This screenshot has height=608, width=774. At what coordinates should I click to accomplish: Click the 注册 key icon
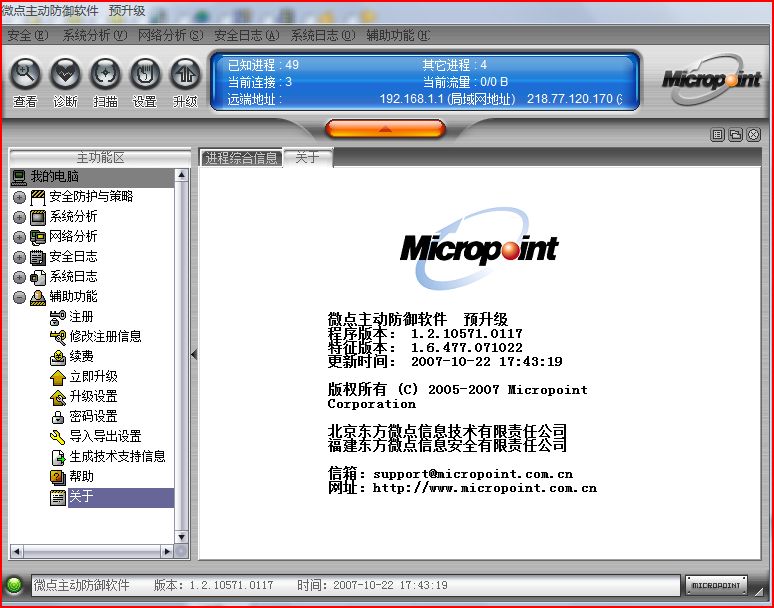pyautogui.click(x=58, y=317)
